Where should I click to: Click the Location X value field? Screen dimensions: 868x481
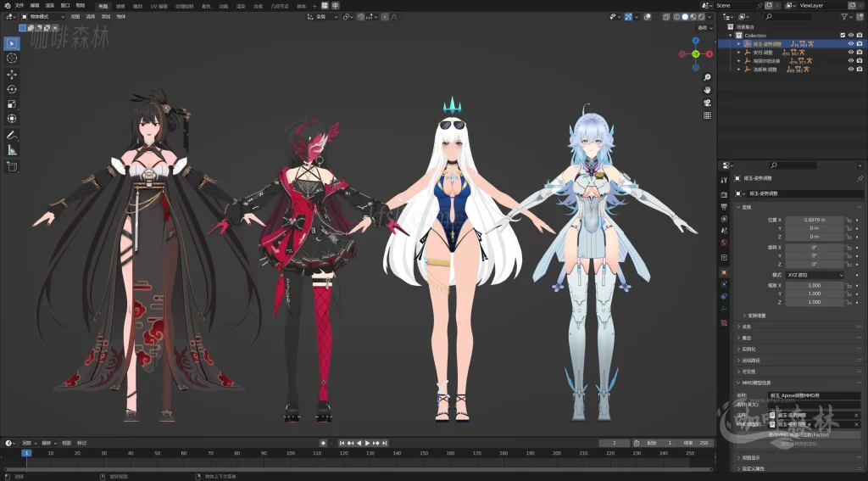click(815, 220)
